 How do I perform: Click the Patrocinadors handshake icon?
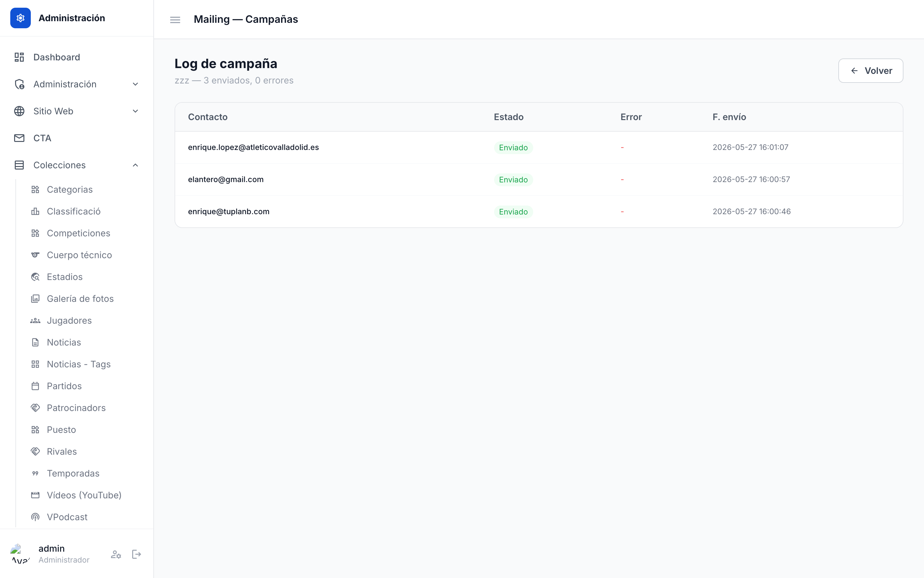(x=35, y=408)
